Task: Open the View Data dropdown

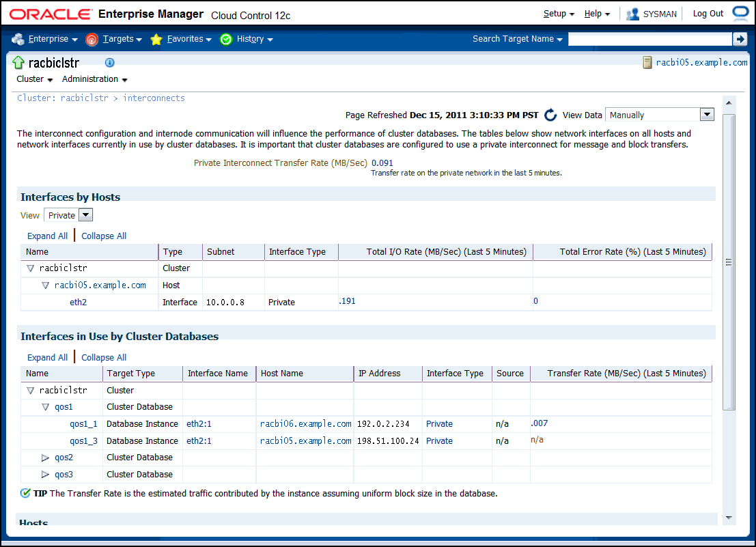Action: coord(707,115)
